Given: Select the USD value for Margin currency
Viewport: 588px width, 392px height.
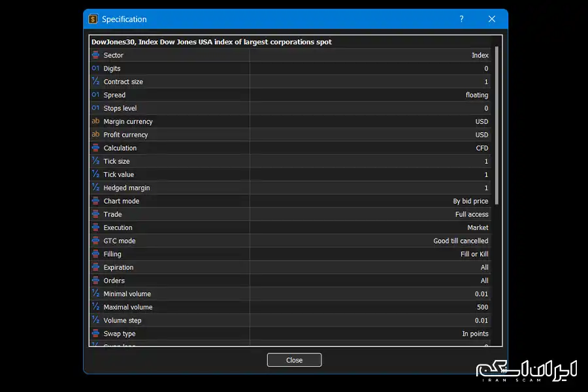Looking at the screenshot, I should (x=482, y=122).
